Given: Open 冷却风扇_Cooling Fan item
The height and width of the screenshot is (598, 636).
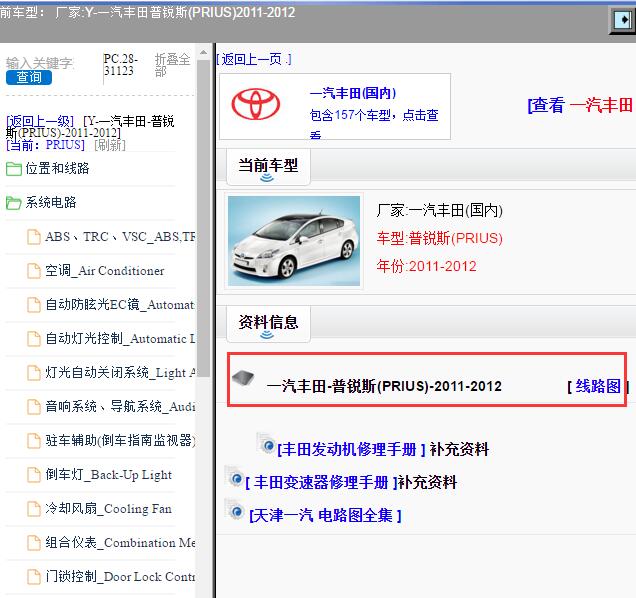Looking at the screenshot, I should point(108,508).
